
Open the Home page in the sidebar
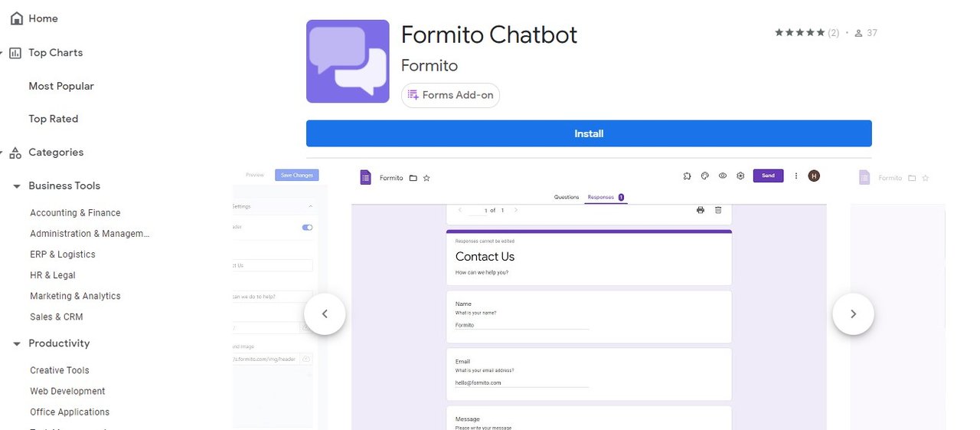tap(34, 18)
